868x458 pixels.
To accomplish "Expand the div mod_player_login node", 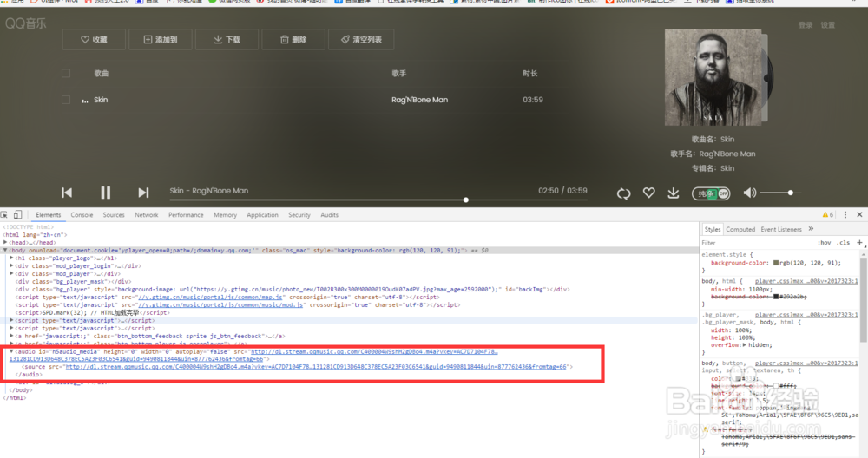I will tap(11, 265).
